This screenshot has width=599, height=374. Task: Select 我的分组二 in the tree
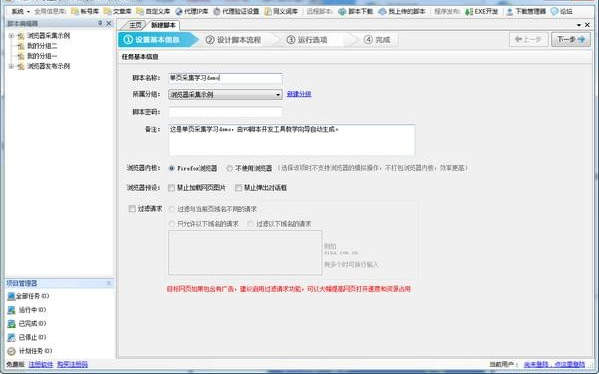42,46
